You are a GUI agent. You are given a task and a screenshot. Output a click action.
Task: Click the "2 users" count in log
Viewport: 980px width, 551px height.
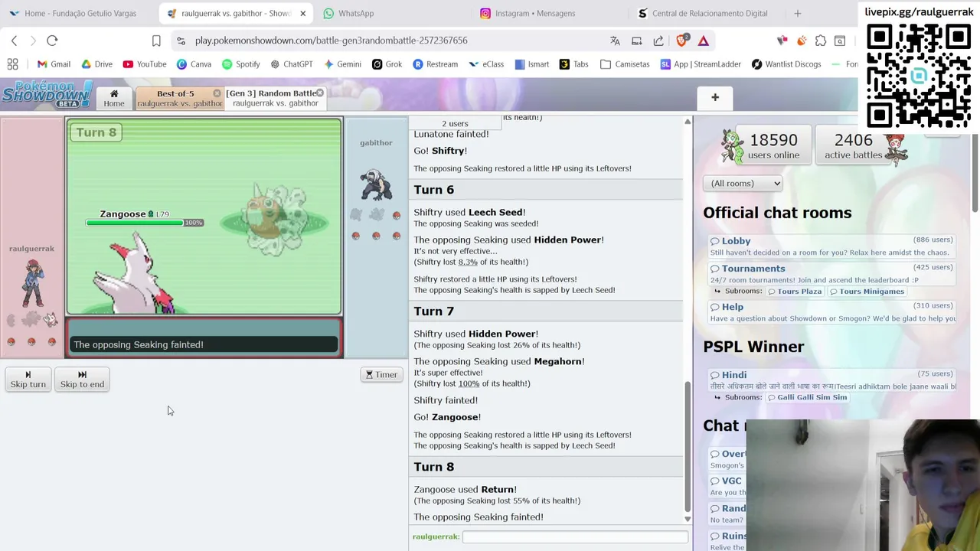(455, 123)
